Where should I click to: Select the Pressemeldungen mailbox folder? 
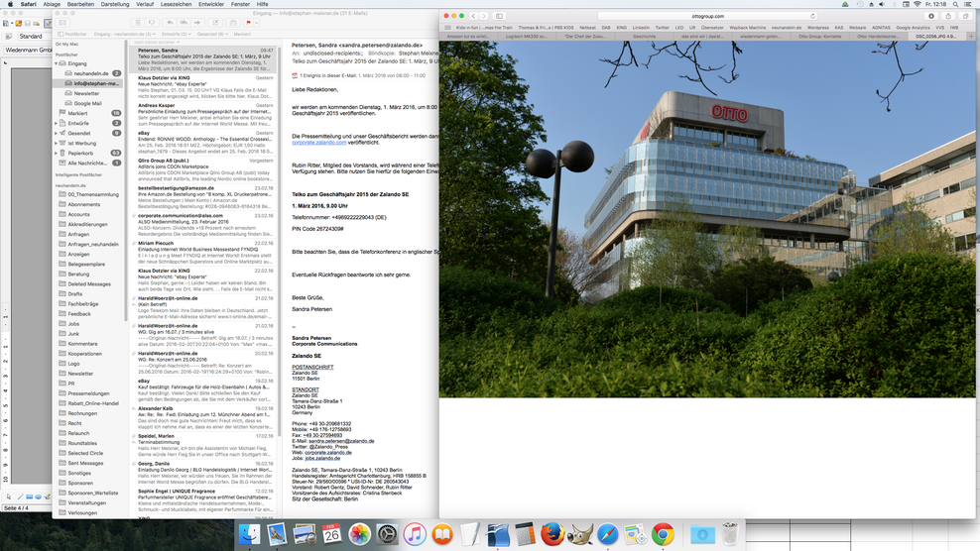point(88,393)
